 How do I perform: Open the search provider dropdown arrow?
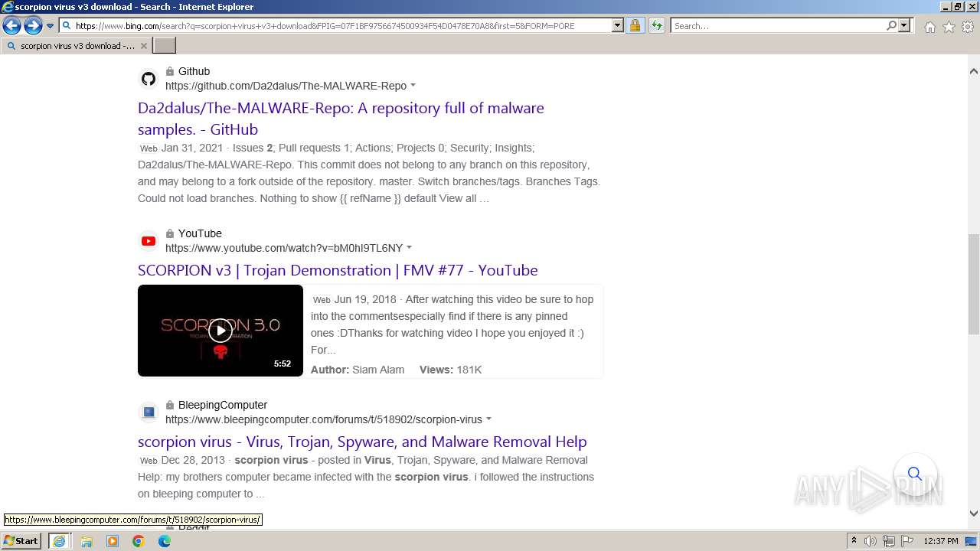[x=904, y=25]
